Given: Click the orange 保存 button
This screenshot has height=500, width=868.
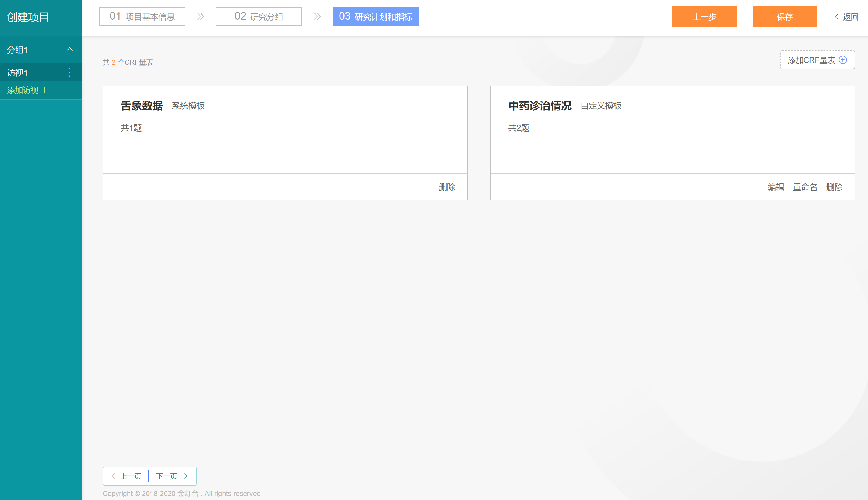Looking at the screenshot, I should tap(784, 16).
